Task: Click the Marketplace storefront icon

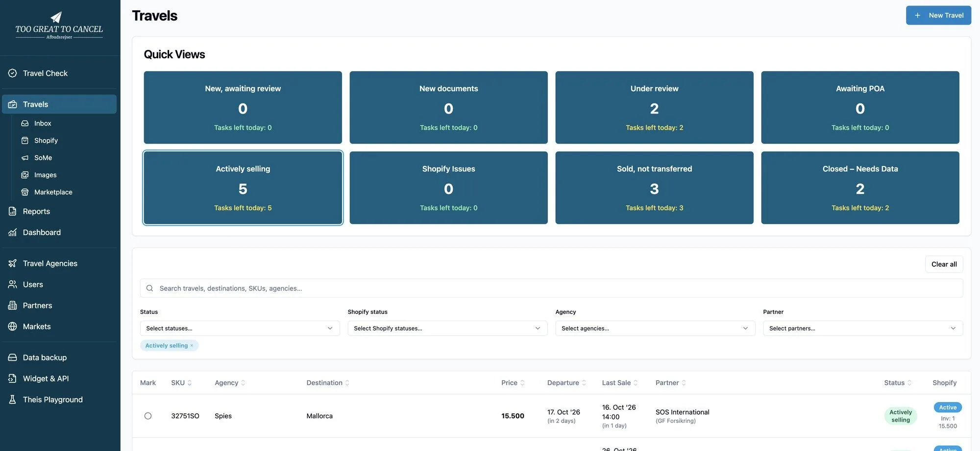Action: click(25, 192)
